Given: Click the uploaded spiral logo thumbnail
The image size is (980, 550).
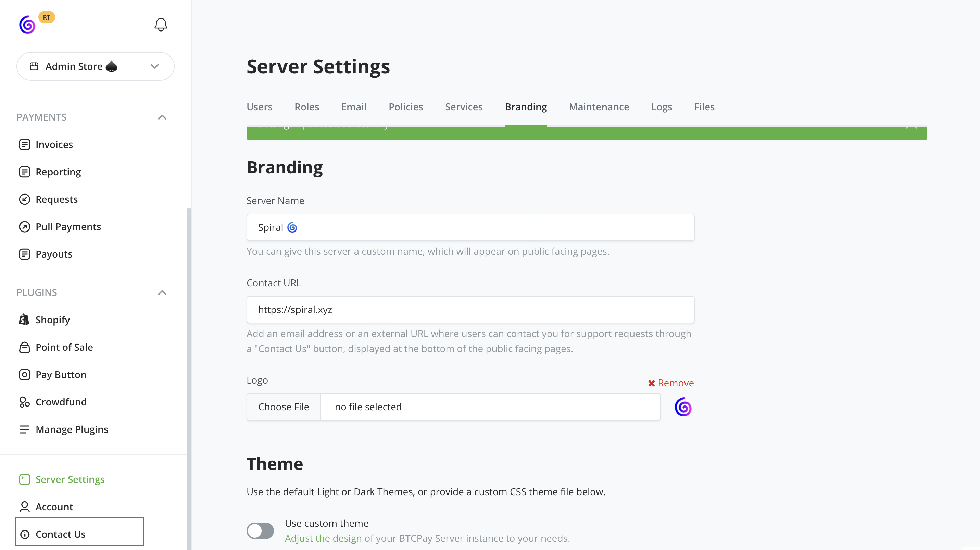Looking at the screenshot, I should (683, 407).
